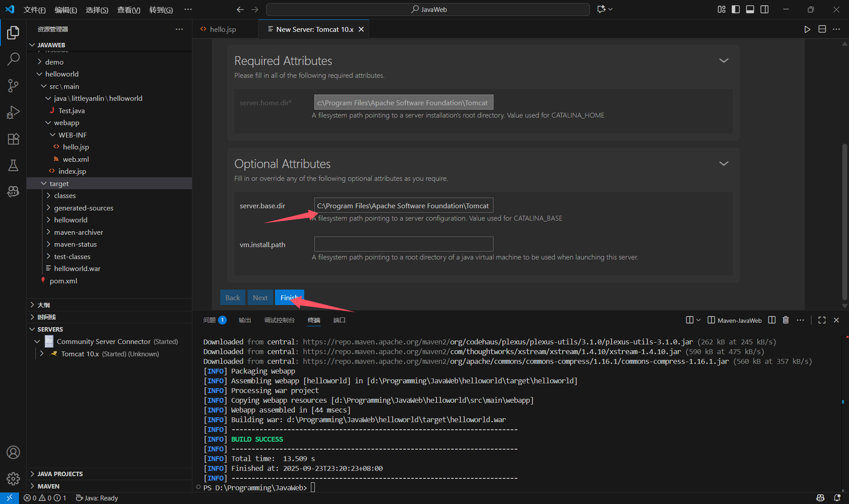The image size is (849, 504).
Task: Switch to the hello.jsp editor tab
Action: click(x=222, y=29)
